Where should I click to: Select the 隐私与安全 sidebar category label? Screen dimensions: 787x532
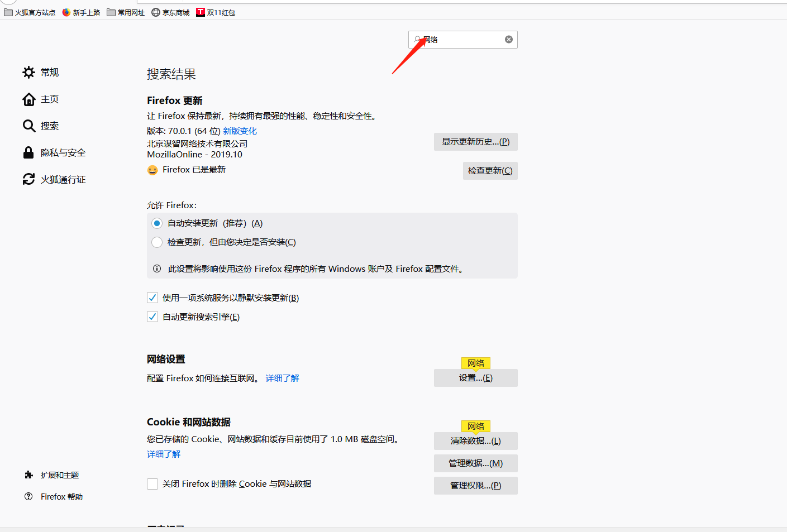click(x=63, y=153)
